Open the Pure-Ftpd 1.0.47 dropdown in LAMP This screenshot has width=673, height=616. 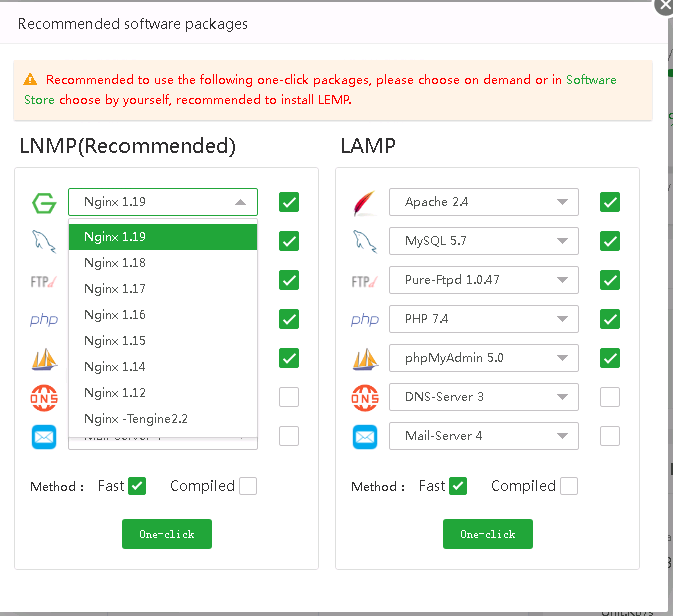tap(484, 280)
